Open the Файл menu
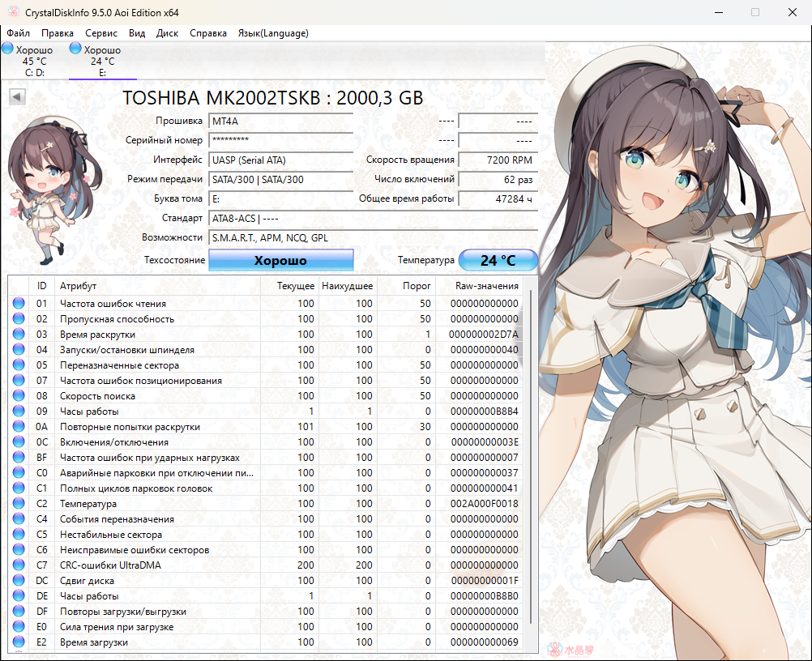The height and width of the screenshot is (661, 812). pos(18,33)
